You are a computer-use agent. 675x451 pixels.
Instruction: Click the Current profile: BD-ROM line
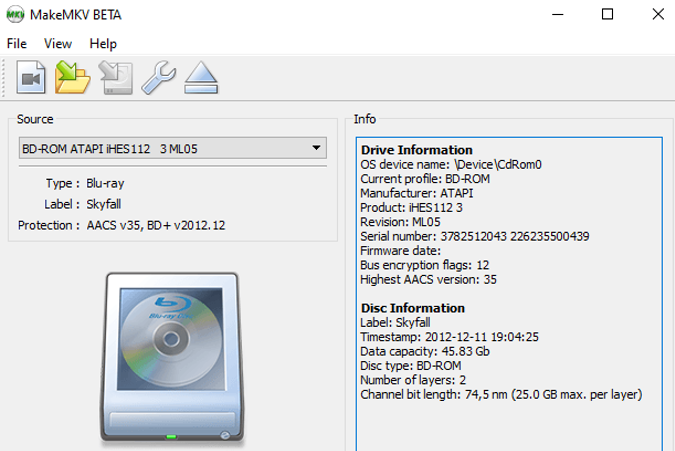pos(425,179)
